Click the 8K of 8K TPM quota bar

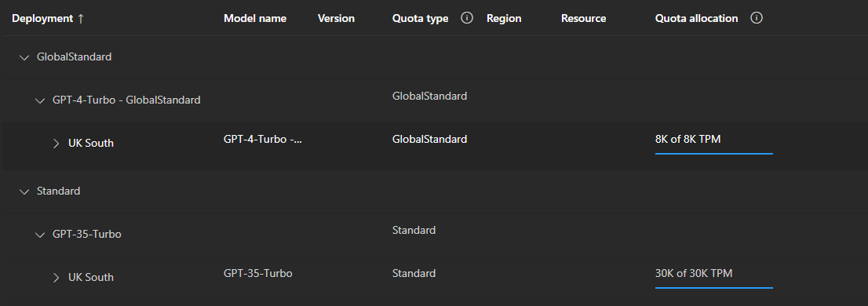click(x=713, y=153)
